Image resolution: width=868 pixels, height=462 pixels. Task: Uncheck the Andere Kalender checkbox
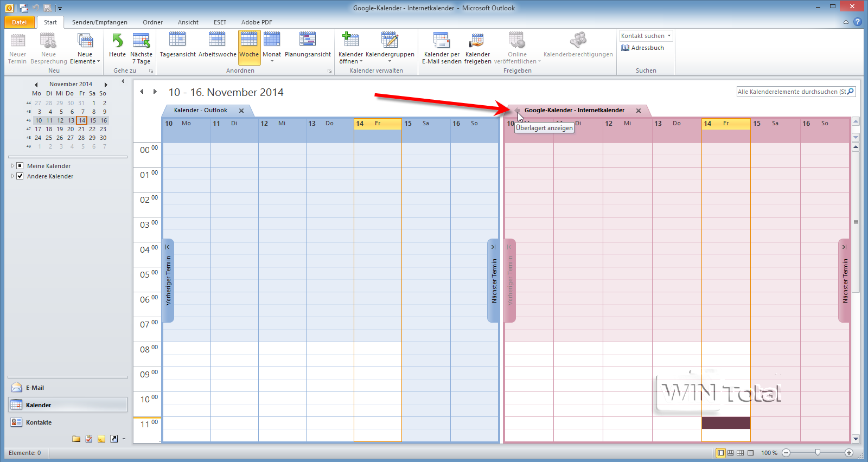pyautogui.click(x=20, y=176)
